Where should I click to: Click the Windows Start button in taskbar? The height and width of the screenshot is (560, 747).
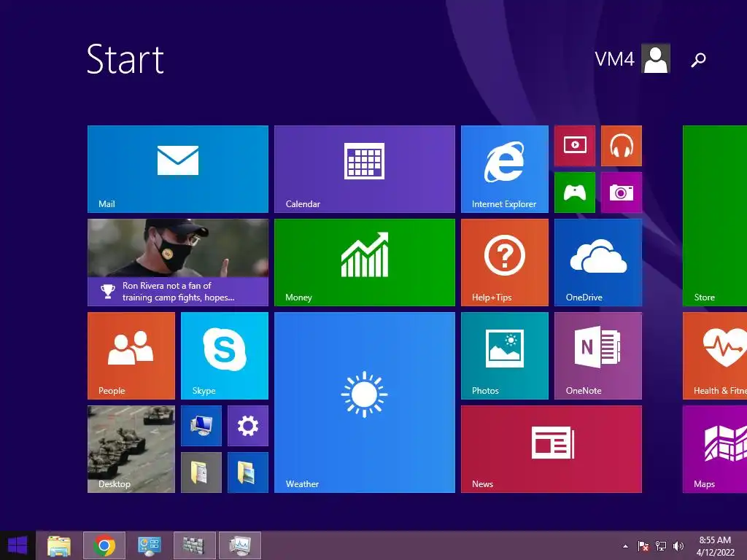pyautogui.click(x=18, y=545)
